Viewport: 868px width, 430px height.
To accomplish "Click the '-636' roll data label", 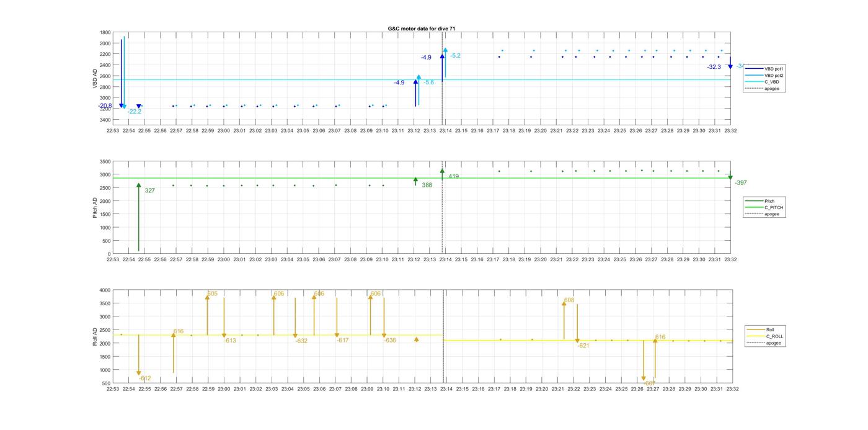I will coord(390,340).
